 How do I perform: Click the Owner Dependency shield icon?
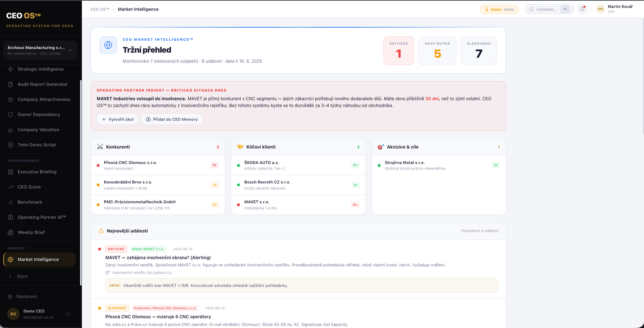coord(10,115)
